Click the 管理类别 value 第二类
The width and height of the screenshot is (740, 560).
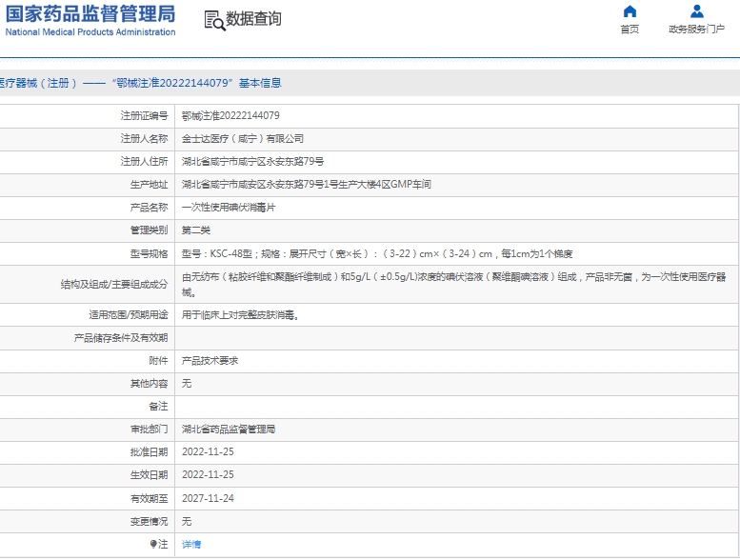[x=197, y=230]
